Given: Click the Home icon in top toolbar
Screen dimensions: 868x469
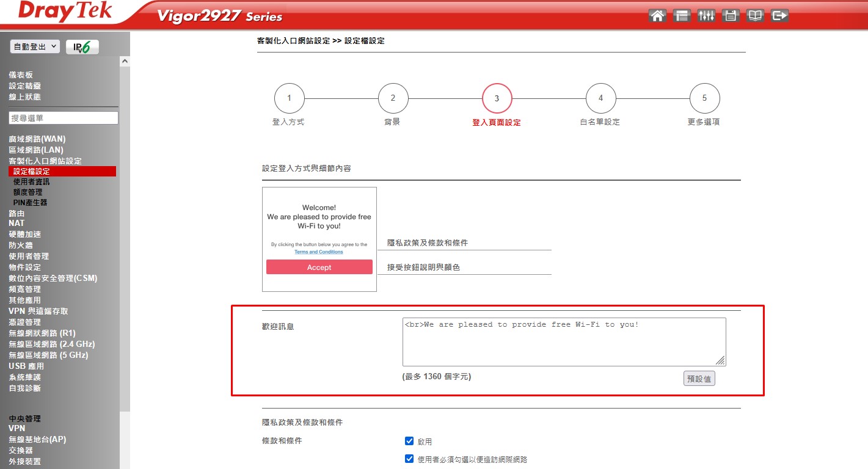Looking at the screenshot, I should (x=657, y=16).
